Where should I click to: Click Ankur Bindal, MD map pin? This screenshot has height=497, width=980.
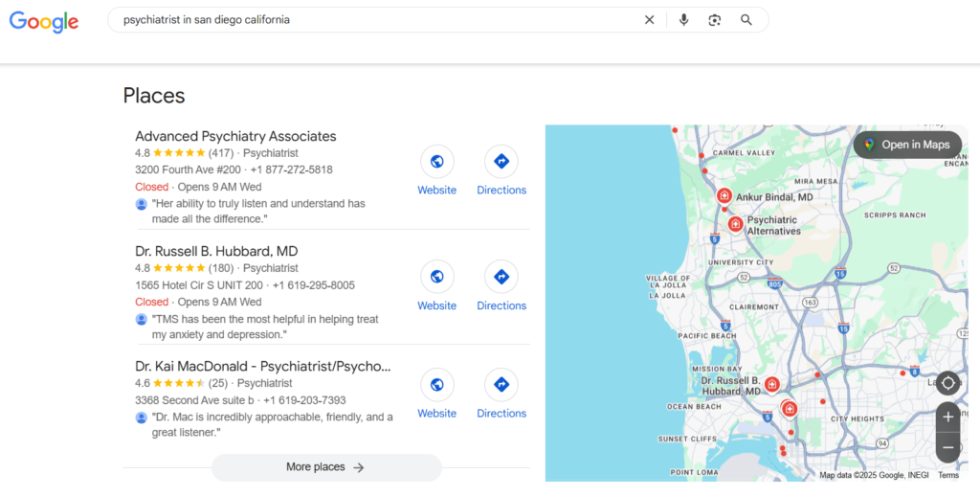(724, 196)
